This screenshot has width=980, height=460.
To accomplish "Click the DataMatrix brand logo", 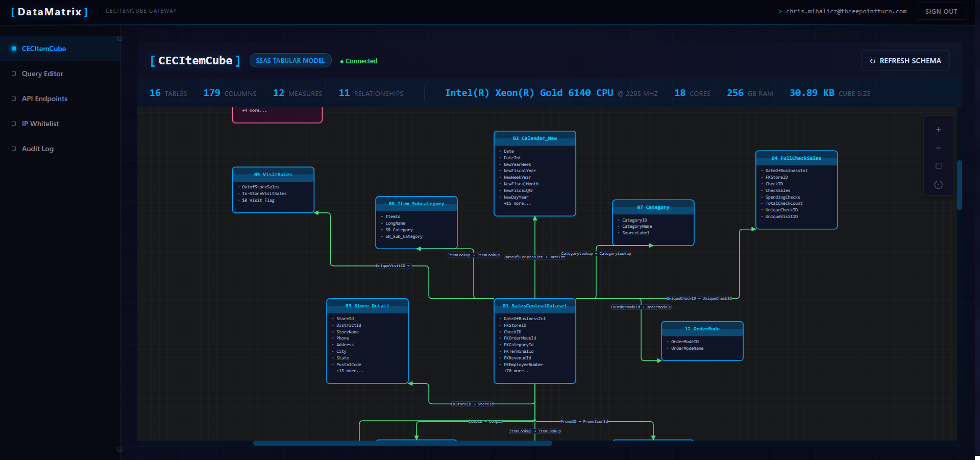I will 48,11.
